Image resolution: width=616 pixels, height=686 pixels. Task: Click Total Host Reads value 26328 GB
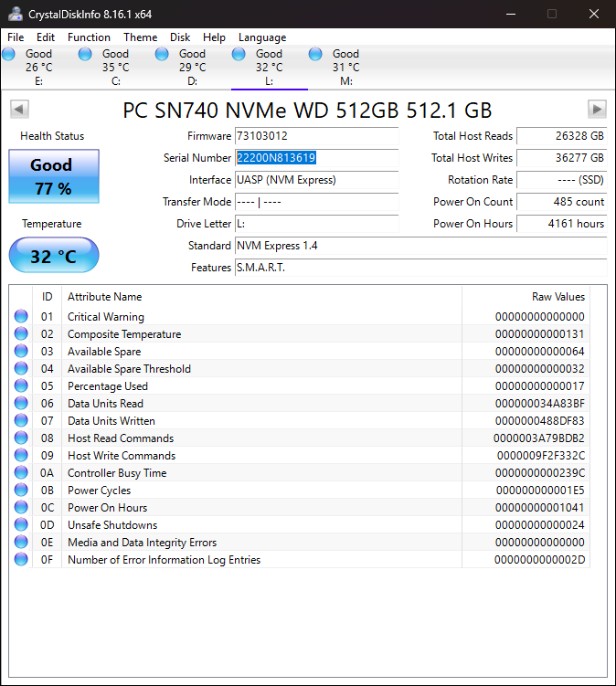click(x=562, y=136)
